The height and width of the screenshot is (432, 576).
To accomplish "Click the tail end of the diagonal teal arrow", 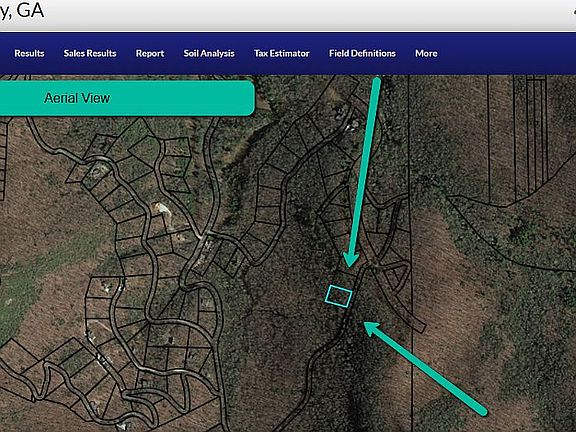I will (483, 412).
